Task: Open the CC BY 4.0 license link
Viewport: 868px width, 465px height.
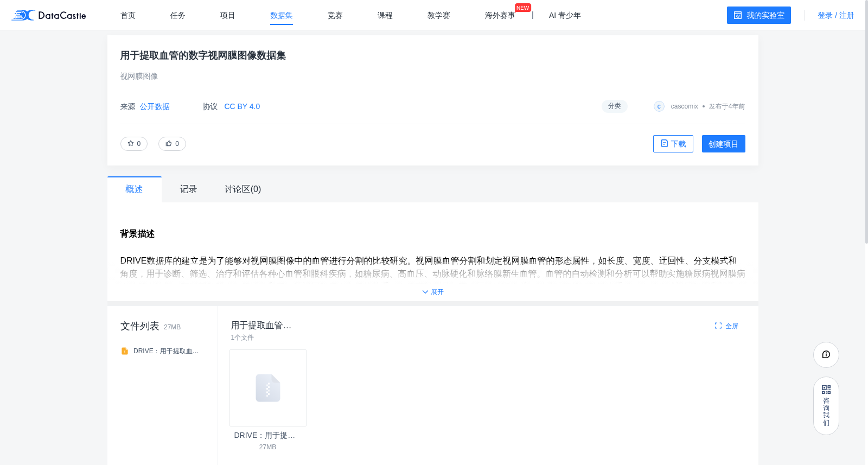Action: coord(242,106)
